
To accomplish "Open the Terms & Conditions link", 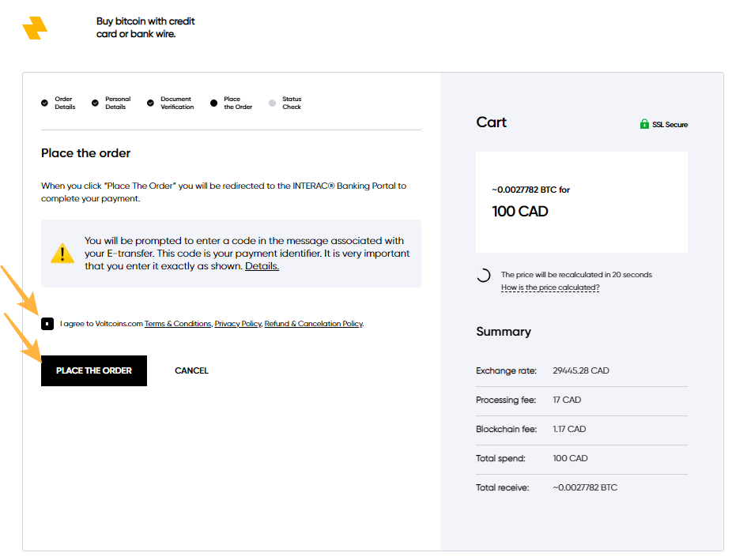I will (x=178, y=324).
